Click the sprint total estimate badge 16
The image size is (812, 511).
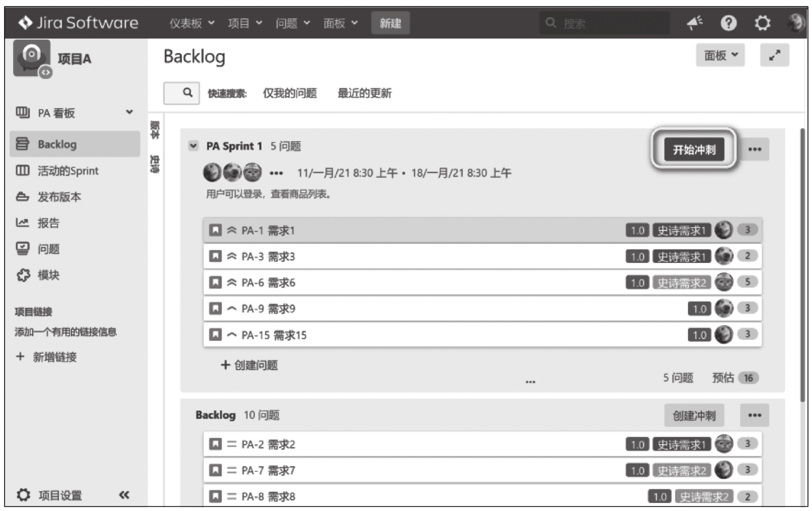pos(749,378)
